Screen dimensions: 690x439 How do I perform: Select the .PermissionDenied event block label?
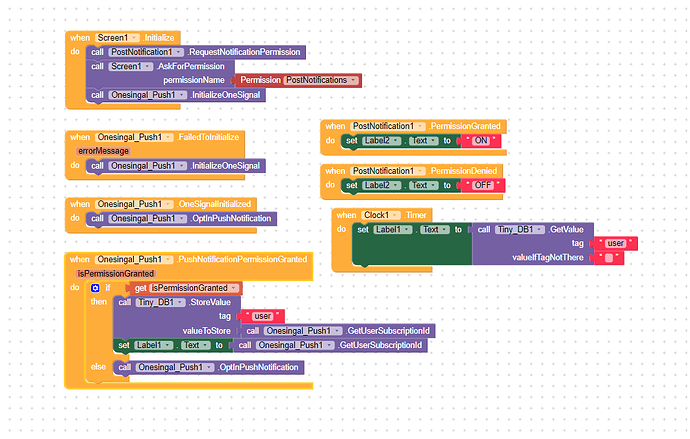(x=463, y=171)
